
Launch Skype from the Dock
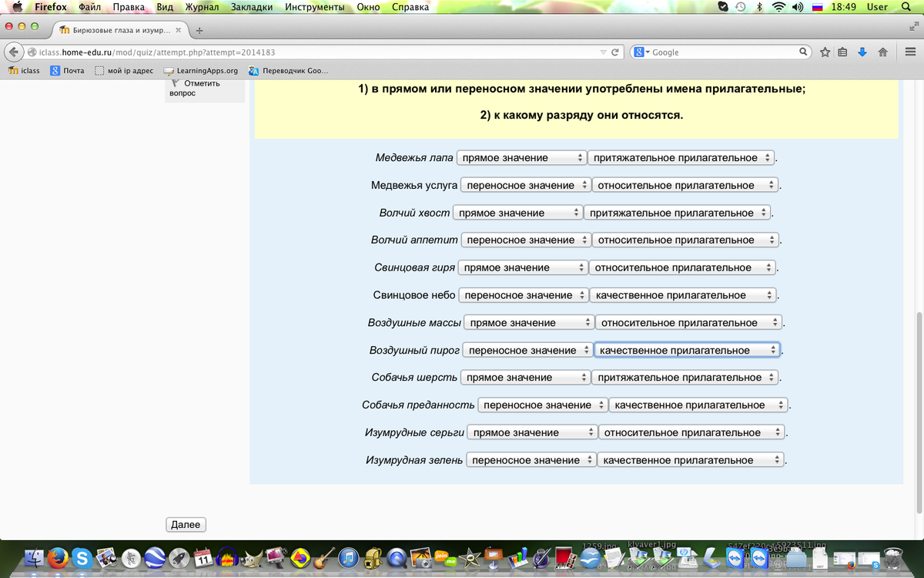(x=82, y=558)
